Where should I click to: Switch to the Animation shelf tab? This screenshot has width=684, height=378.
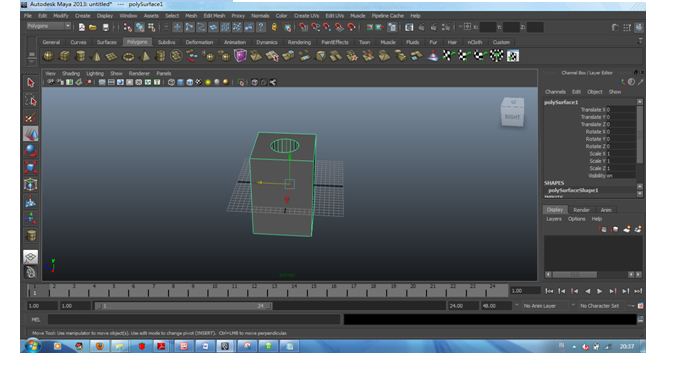[x=235, y=42]
